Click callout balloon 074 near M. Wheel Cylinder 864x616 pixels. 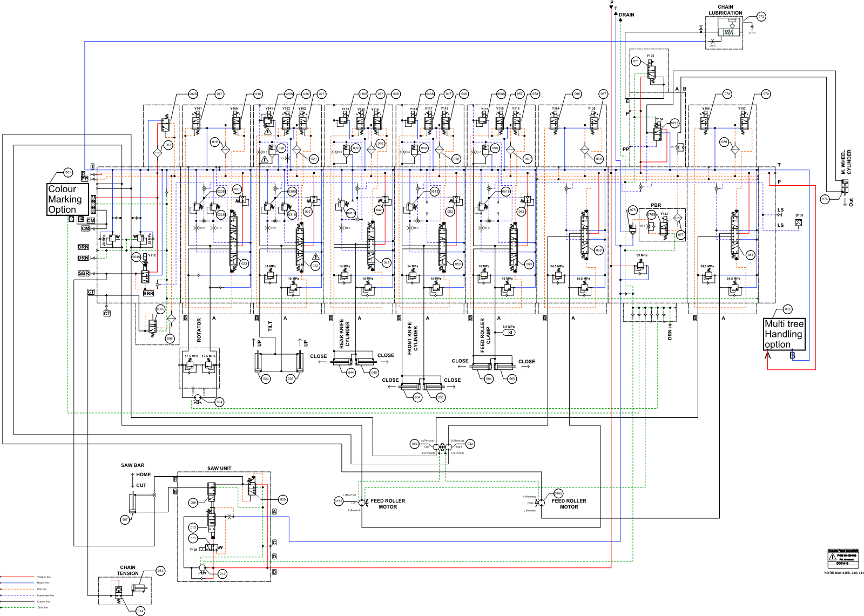pos(825,199)
